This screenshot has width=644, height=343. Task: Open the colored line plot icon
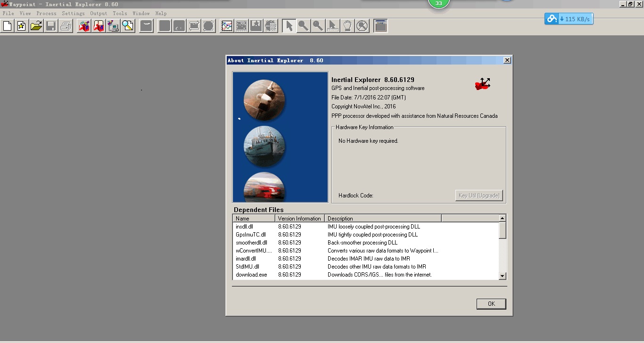(x=227, y=26)
